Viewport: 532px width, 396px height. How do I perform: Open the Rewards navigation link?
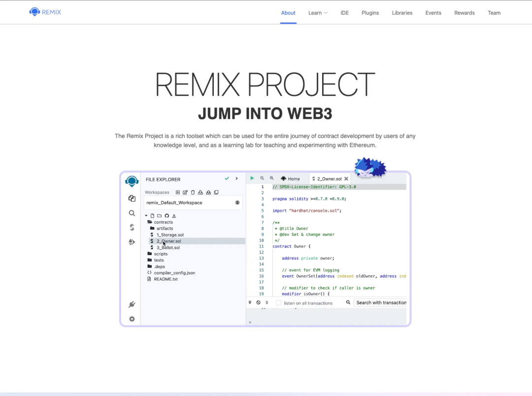(x=464, y=13)
